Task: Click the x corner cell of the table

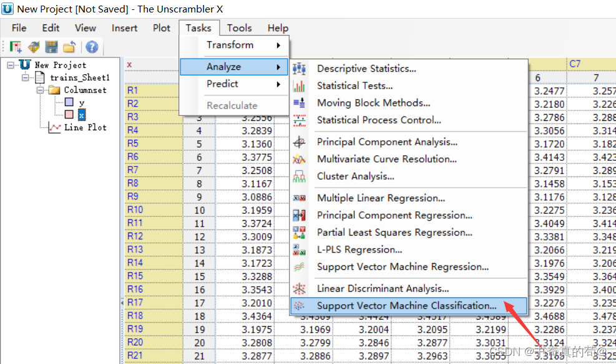Action: [154, 65]
